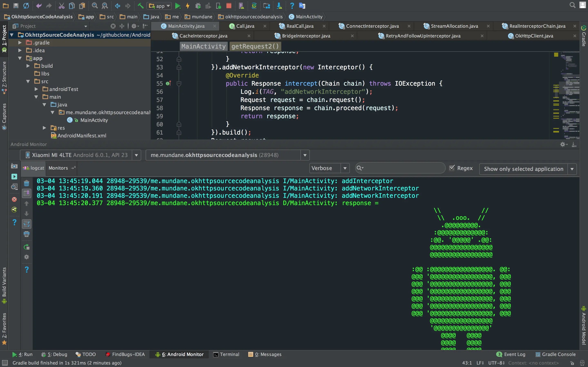
Task: Clear logcat using the trash icon
Action: 27,183
